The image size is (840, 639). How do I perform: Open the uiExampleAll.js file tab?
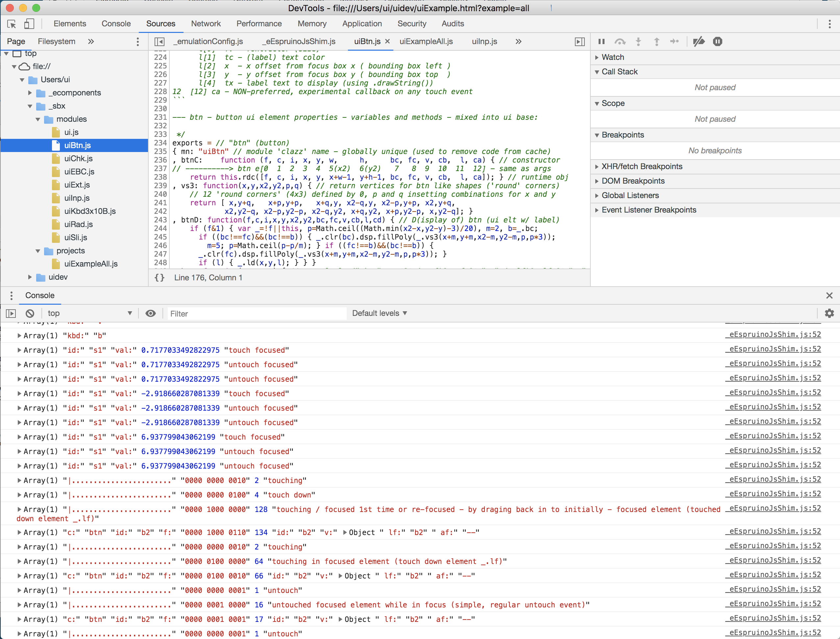pos(426,41)
